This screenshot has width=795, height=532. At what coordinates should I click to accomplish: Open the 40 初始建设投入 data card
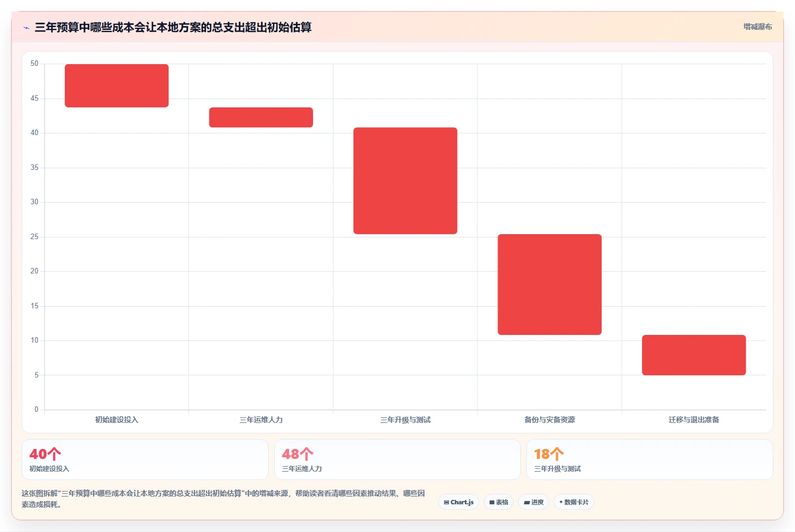click(145, 459)
